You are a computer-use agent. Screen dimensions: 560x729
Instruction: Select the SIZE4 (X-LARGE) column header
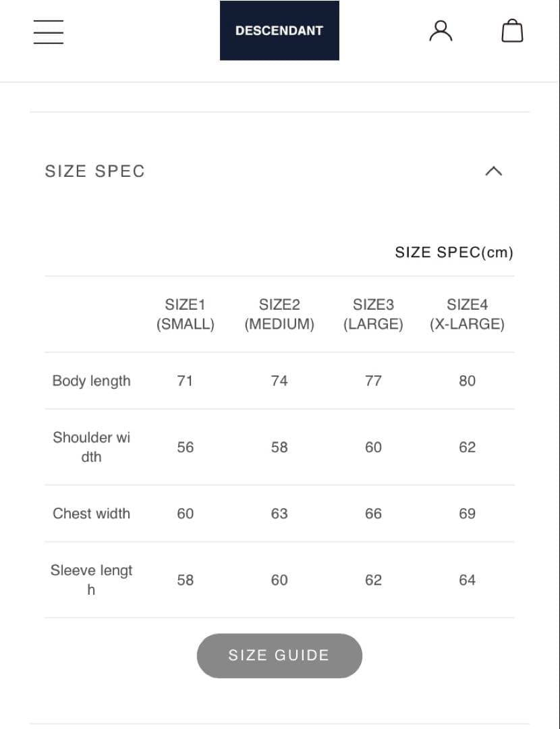[467, 315]
